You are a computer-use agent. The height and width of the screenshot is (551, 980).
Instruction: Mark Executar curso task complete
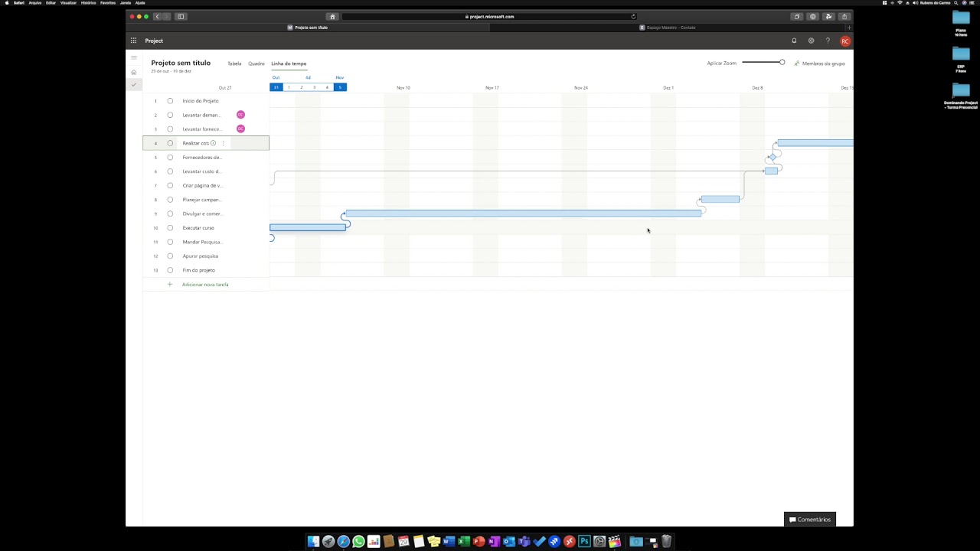click(x=170, y=228)
